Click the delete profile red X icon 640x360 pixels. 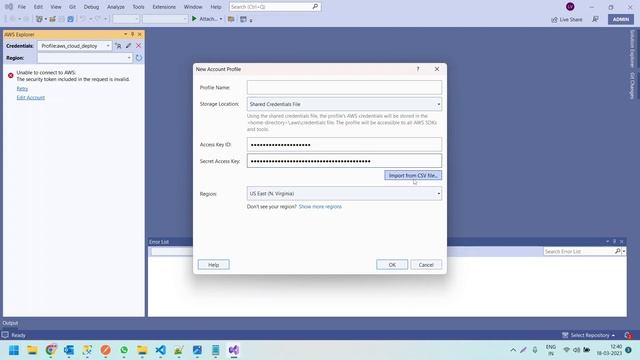138,46
